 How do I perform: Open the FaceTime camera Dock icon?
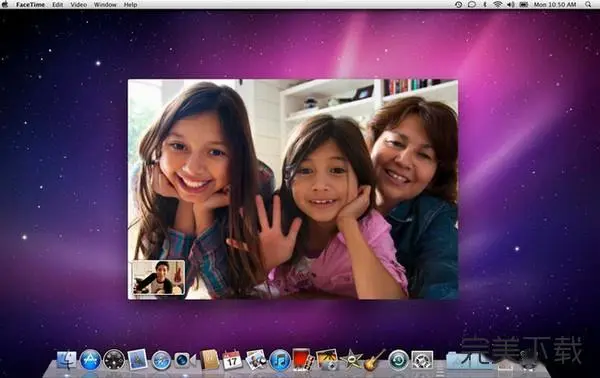pos(183,360)
